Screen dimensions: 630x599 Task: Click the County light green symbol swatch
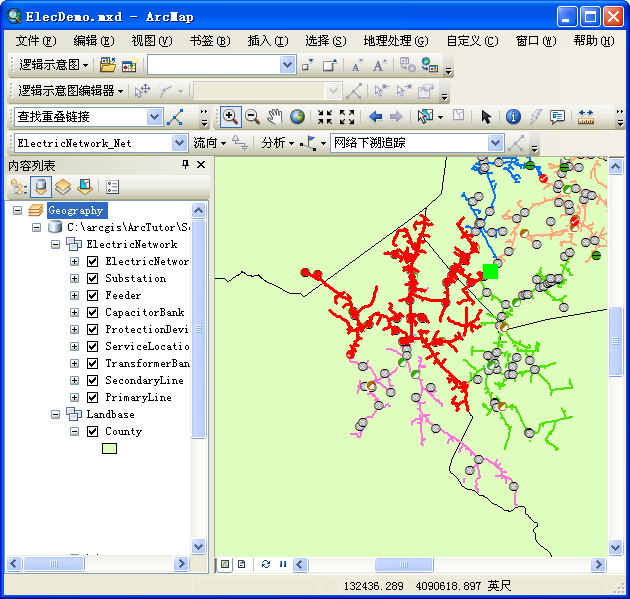[110, 448]
